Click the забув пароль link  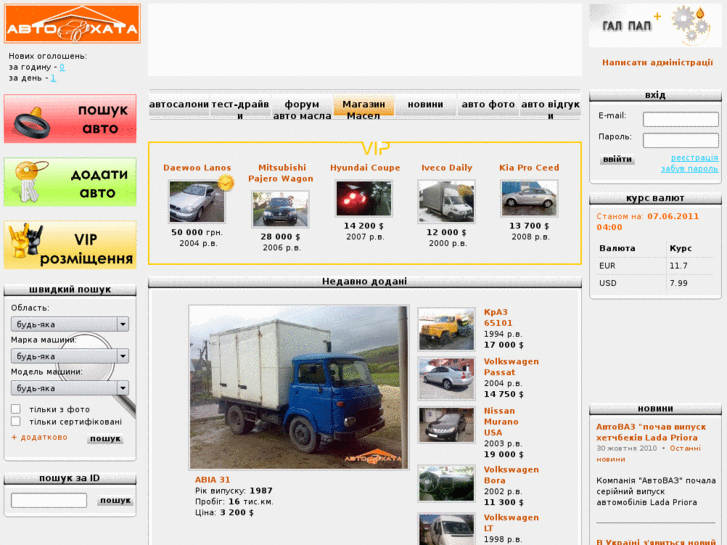689,168
